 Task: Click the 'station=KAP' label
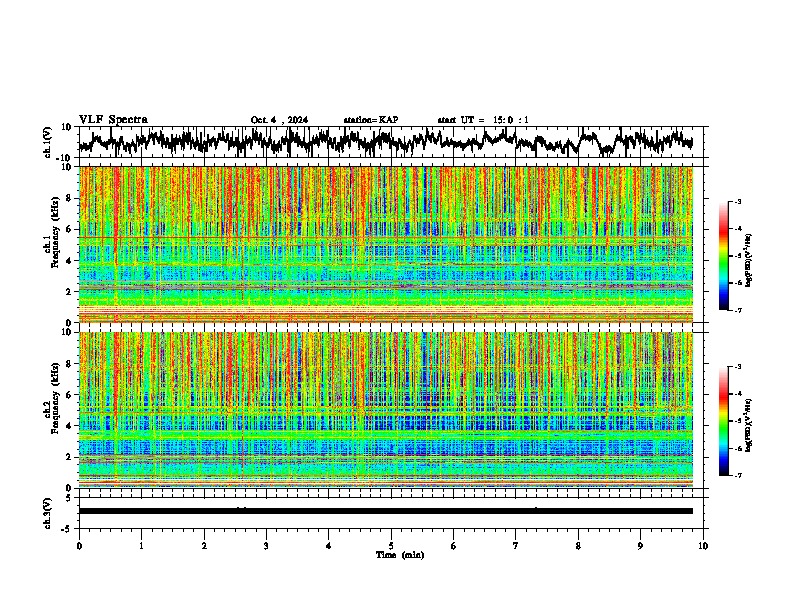coord(371,120)
